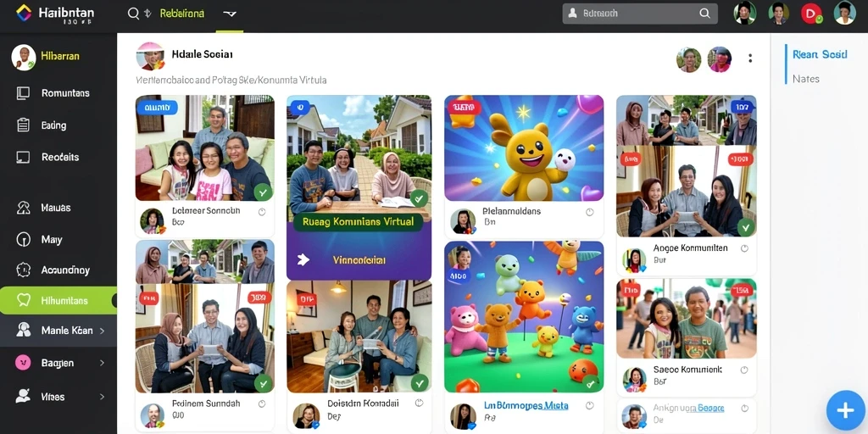Select the Eating clipboard icon
Viewport: 868px width, 434px height.
(23, 125)
